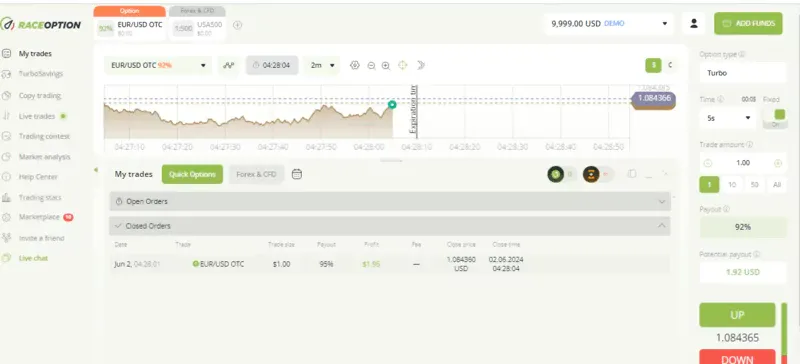
Task: Click the 04:28:04 expiration time button
Action: (x=272, y=65)
